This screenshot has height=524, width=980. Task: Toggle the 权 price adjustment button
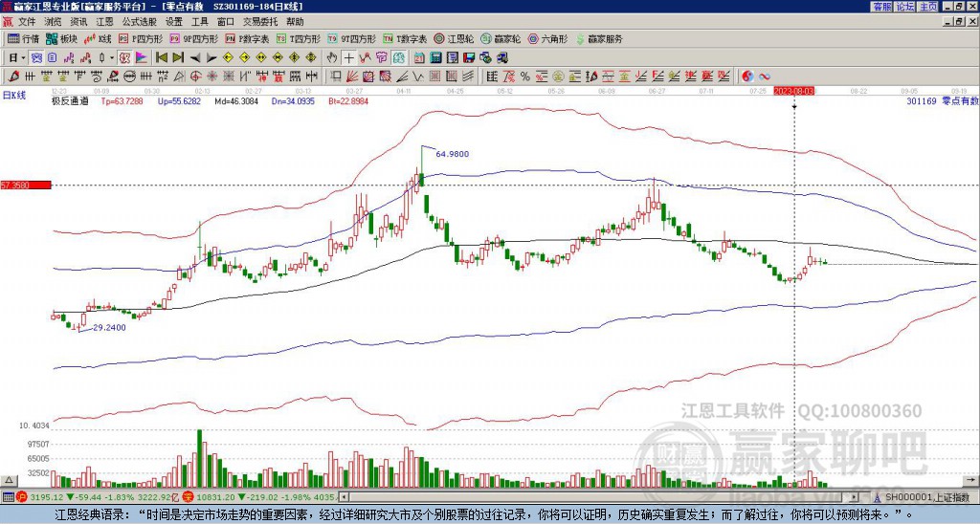(x=124, y=58)
